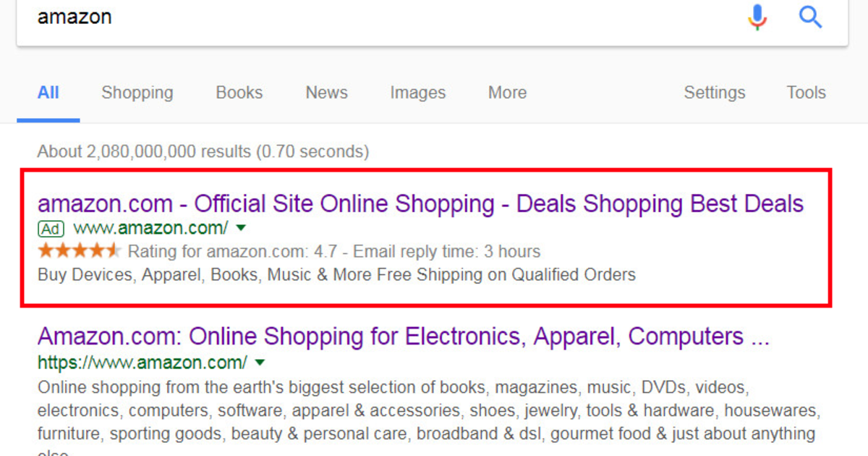Viewport: 868px width, 456px height.
Task: Click the orange star rating for amazon.com
Action: point(80,252)
